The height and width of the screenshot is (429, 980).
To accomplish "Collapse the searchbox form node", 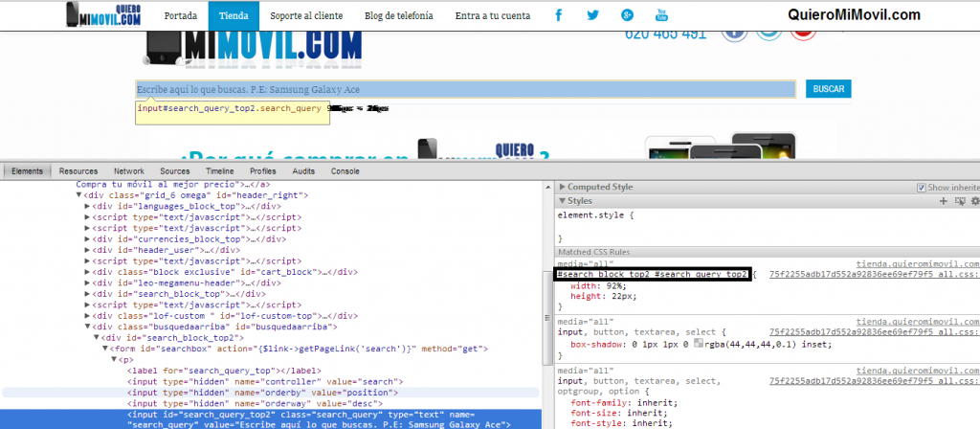I will [x=105, y=349].
